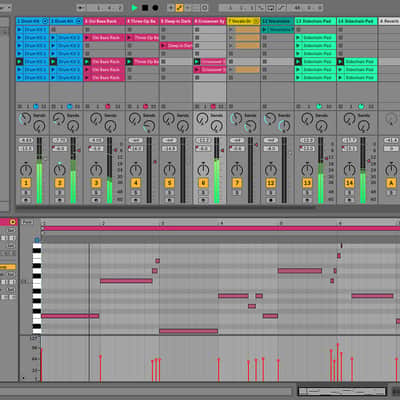400x400 pixels.
Task: Click Send A knob on track 3
Action: point(96,118)
